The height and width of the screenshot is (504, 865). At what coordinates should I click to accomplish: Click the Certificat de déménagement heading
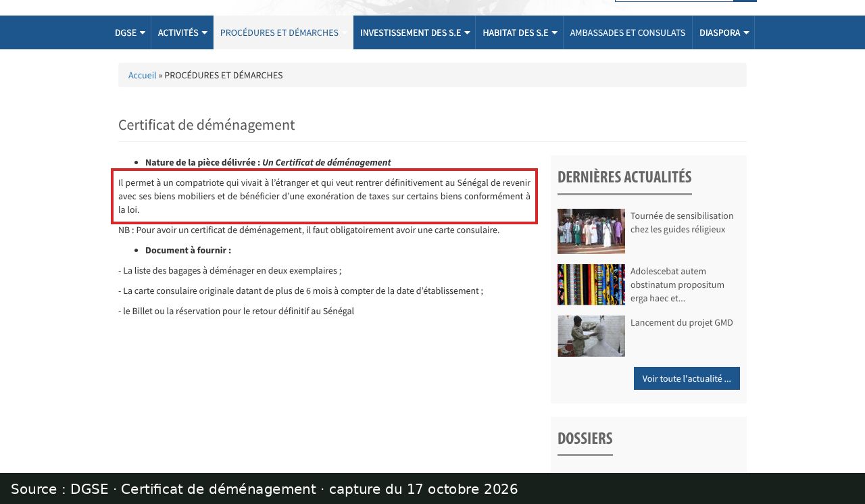[207, 124]
